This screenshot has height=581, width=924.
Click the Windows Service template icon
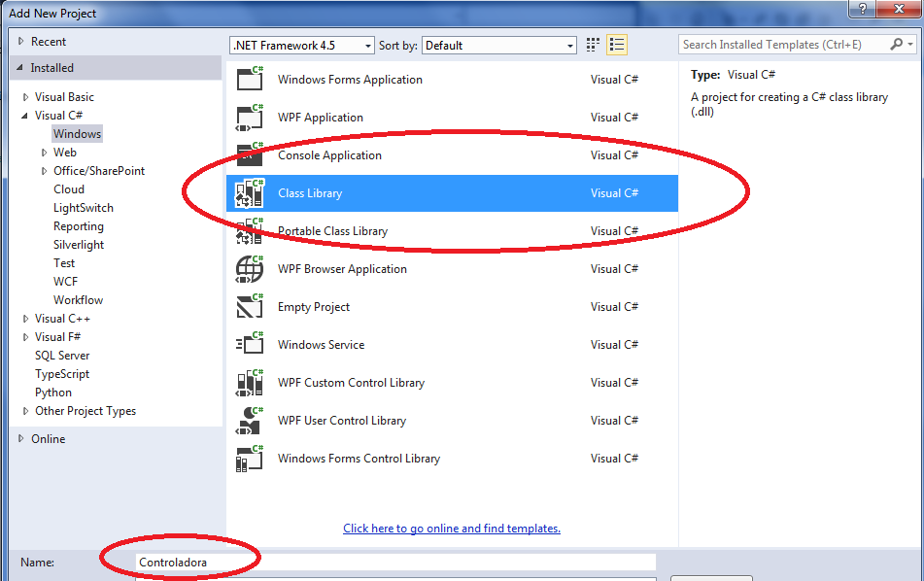tap(250, 345)
